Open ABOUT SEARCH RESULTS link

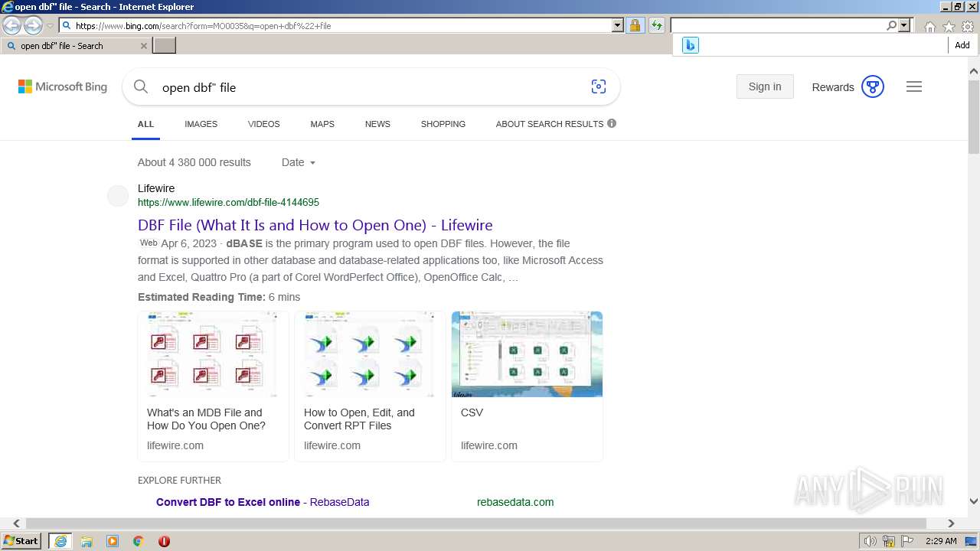(x=550, y=124)
